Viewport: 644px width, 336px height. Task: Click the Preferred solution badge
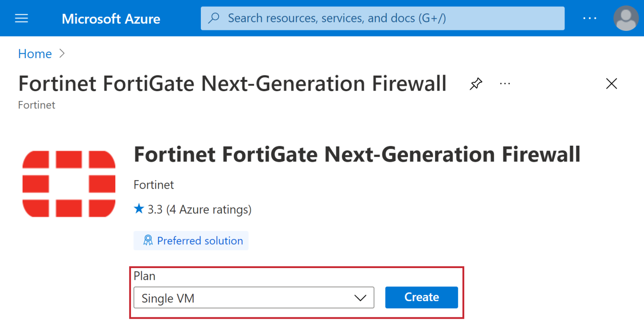pyautogui.click(x=191, y=240)
